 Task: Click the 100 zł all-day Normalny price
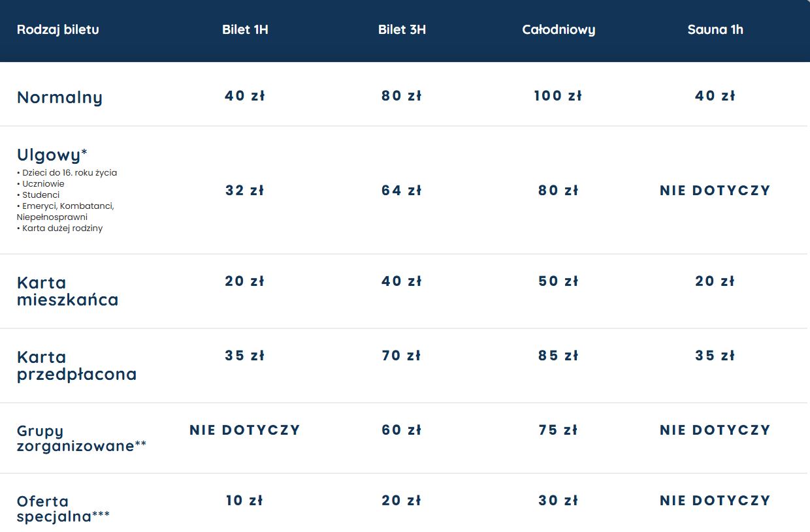558,96
